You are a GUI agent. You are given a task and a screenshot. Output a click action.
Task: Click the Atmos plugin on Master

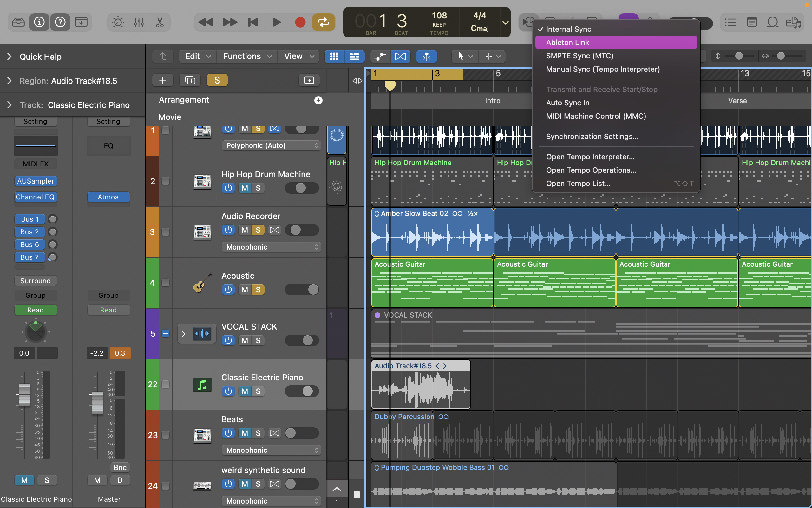click(x=108, y=197)
